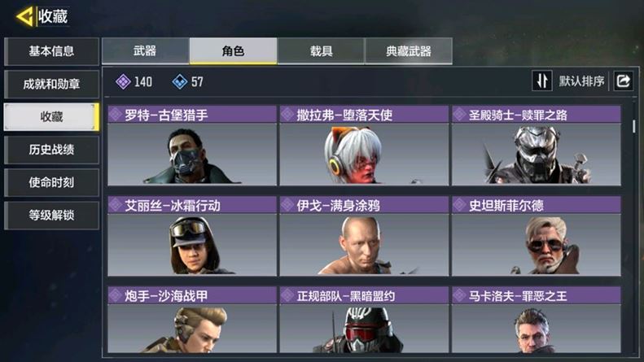Click the purple diamond 140 currency icon
The height and width of the screenshot is (362, 644).
(x=123, y=81)
